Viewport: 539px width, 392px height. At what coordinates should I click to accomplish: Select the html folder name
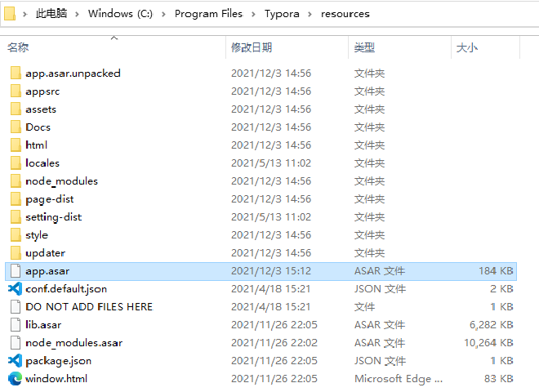pos(36,145)
